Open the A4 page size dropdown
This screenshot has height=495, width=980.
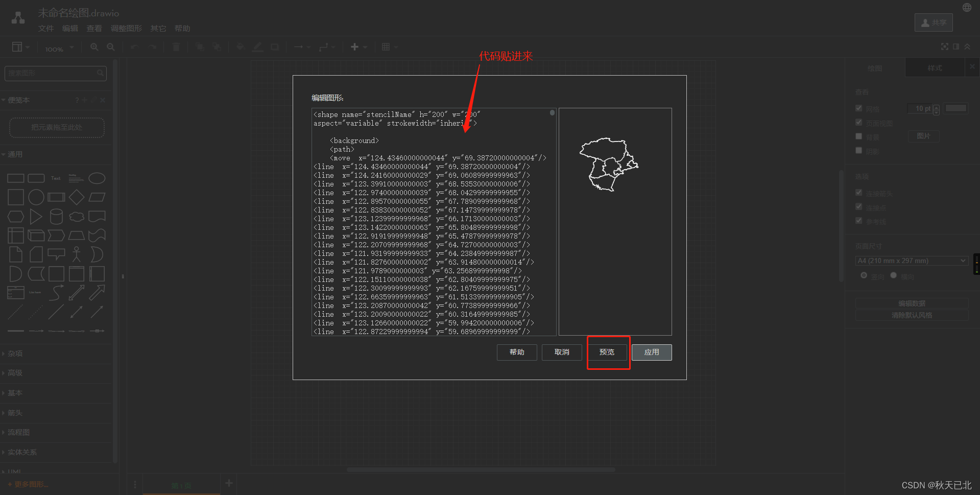pyautogui.click(x=912, y=261)
